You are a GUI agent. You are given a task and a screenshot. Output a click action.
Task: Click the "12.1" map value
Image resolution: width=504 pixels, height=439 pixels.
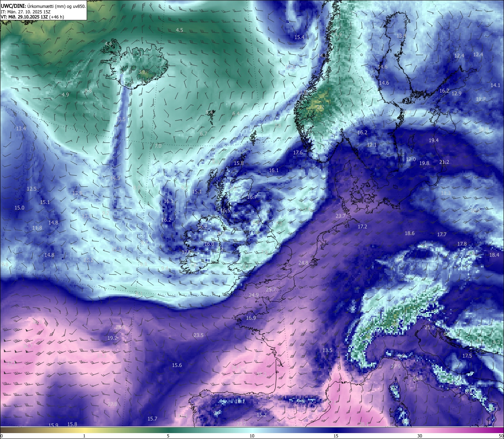[x=372, y=145]
